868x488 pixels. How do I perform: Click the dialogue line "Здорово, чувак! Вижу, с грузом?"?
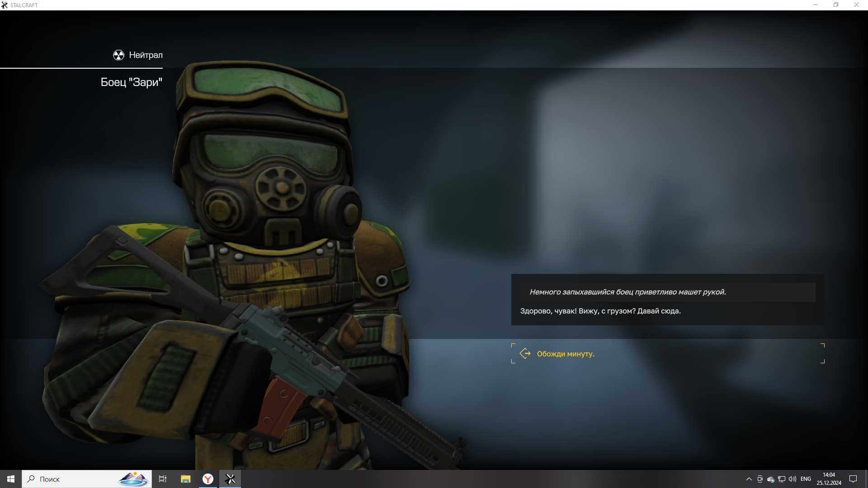(x=578, y=311)
